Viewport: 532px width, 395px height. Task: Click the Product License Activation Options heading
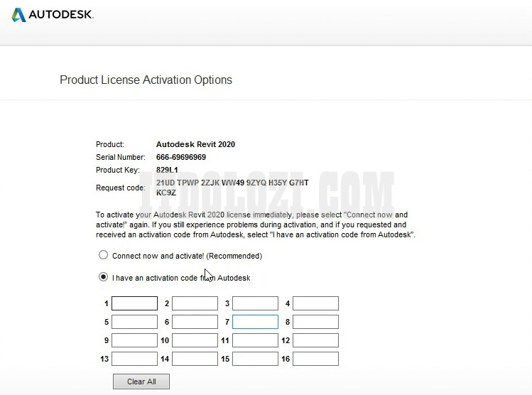coord(146,80)
